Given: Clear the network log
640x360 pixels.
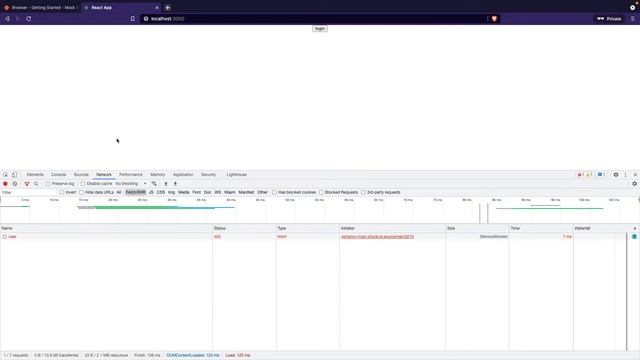Looking at the screenshot, I should (15, 184).
